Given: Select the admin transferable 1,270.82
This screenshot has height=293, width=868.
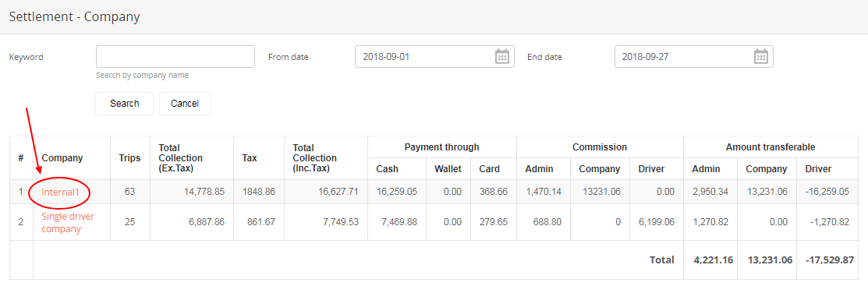Looking at the screenshot, I should [x=710, y=222].
